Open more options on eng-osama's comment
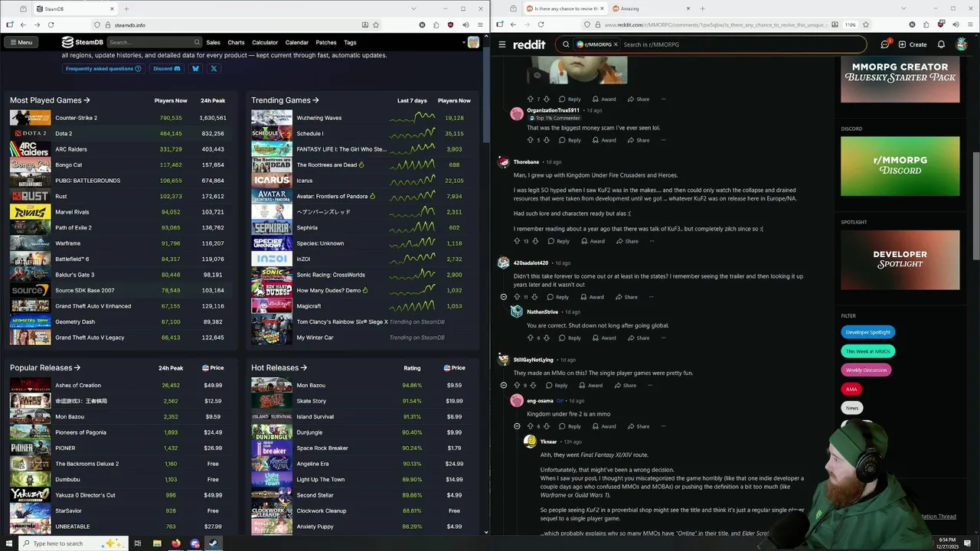980x551 pixels. [664, 426]
